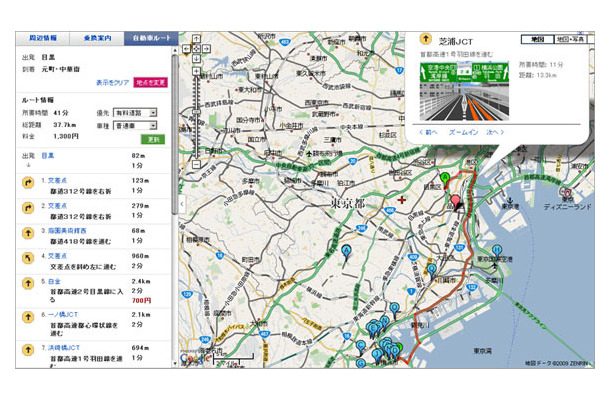Click blue marker A west of 東京都 label
Image resolution: width=610 pixels, height=400 pixels.
[x=346, y=252]
